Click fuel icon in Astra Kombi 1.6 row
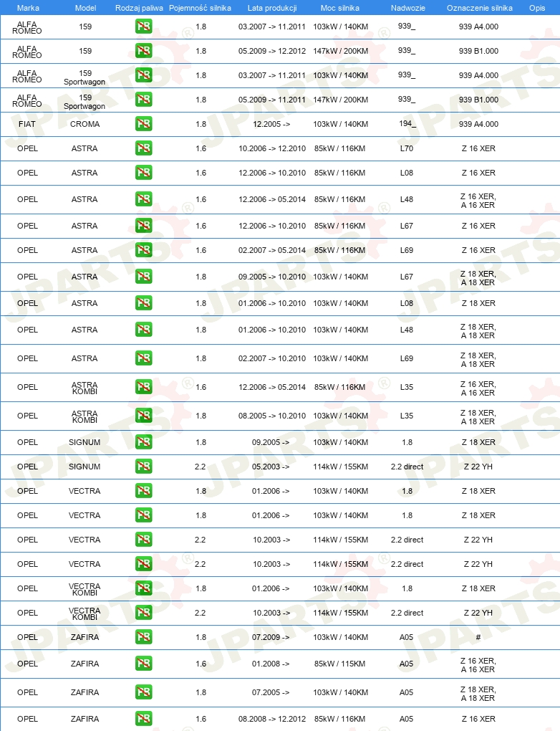560x731 pixels. point(143,387)
